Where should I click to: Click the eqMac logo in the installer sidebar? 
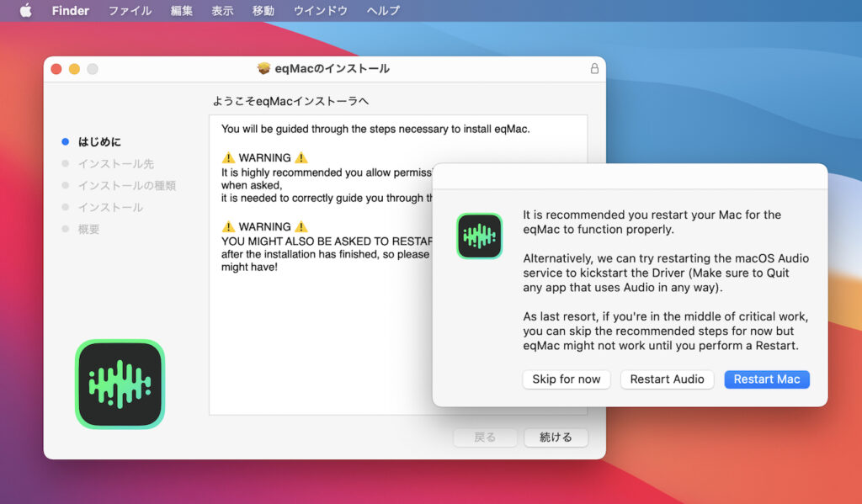tap(119, 384)
